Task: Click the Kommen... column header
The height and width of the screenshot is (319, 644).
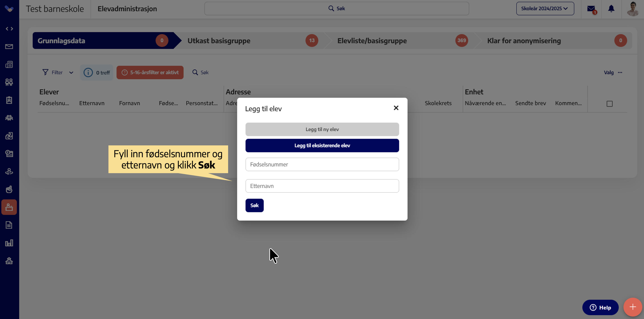Action: [568, 103]
